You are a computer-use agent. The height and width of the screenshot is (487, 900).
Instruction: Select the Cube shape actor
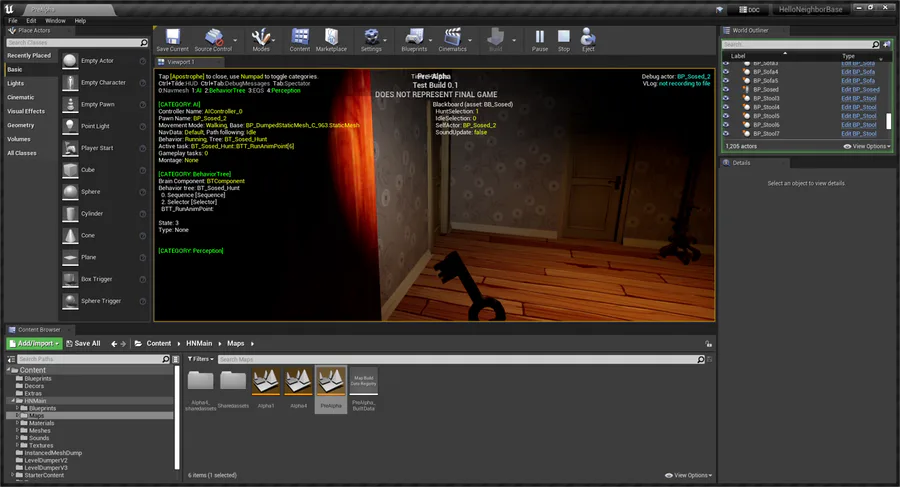click(x=103, y=170)
